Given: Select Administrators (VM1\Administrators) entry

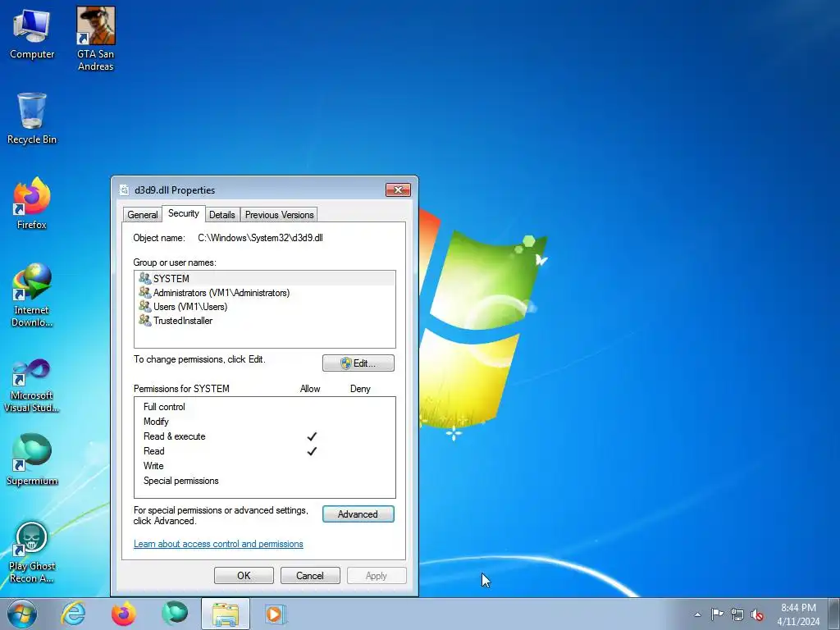Looking at the screenshot, I should [x=265, y=293].
